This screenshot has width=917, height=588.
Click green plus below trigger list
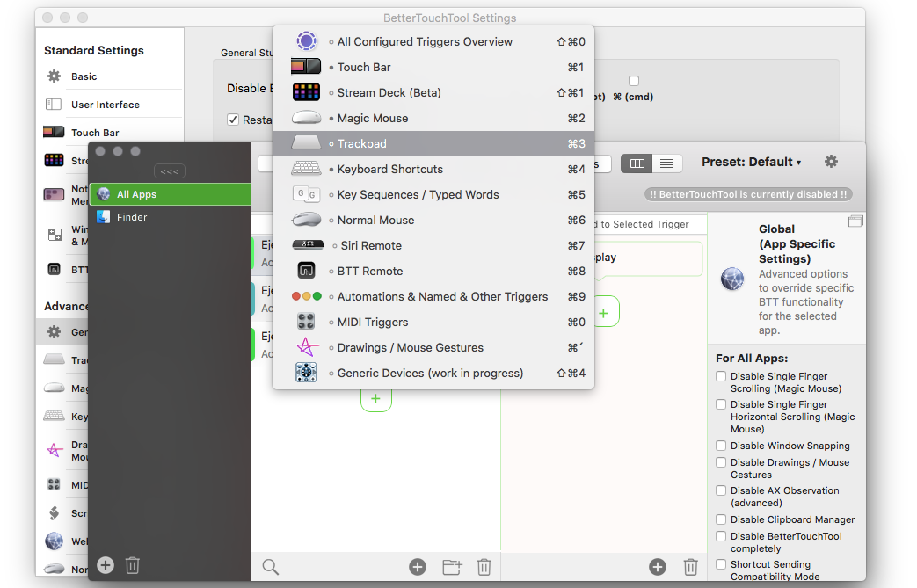376,399
